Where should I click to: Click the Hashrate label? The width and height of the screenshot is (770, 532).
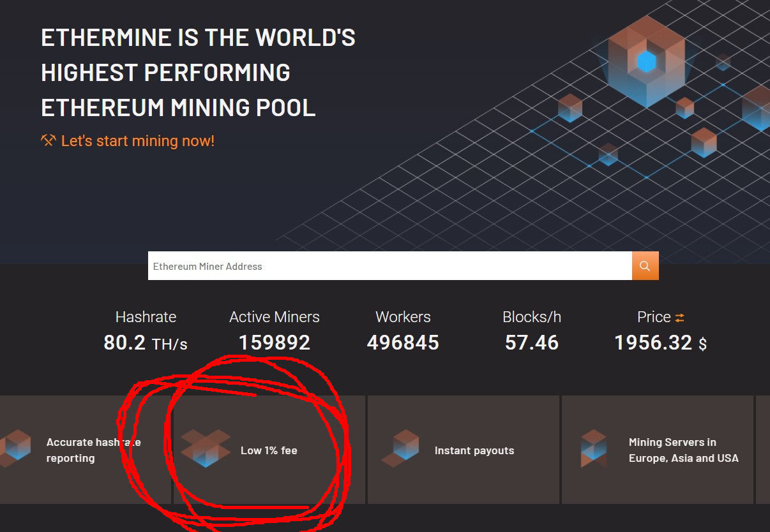(x=146, y=317)
